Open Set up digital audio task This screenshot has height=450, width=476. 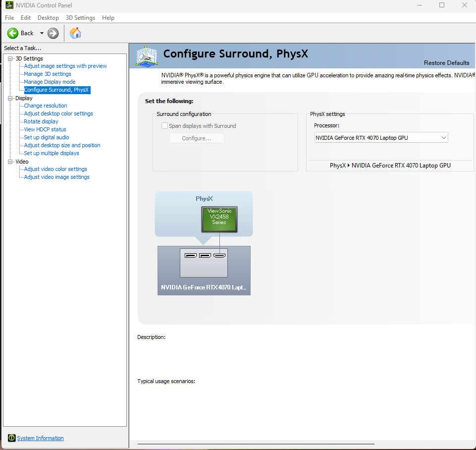[x=47, y=137]
